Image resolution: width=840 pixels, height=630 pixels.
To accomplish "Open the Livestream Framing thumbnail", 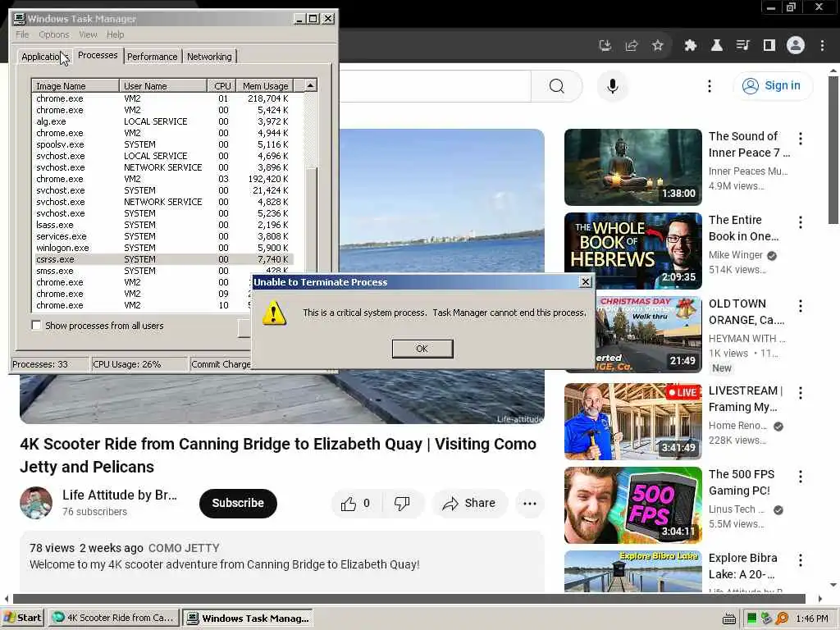I will tap(632, 421).
